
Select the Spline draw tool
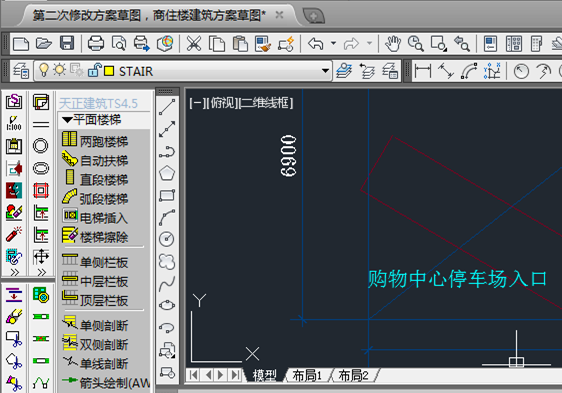click(167, 284)
